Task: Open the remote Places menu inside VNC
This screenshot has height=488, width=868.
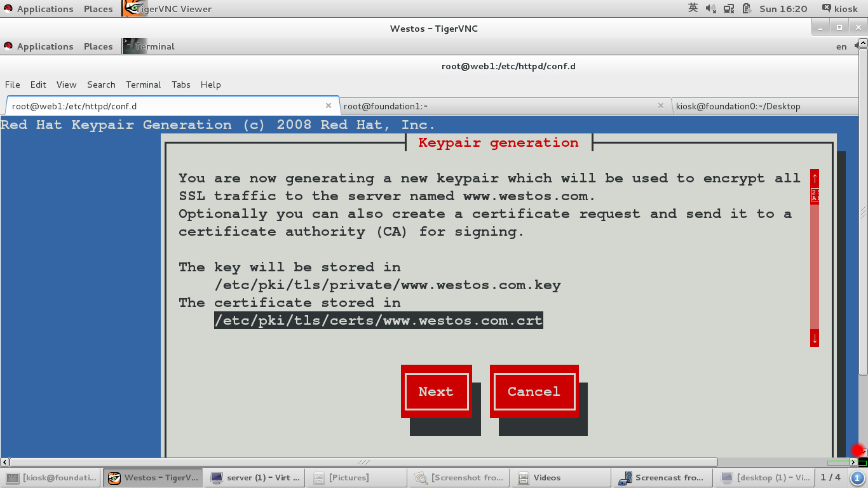Action: (98, 46)
